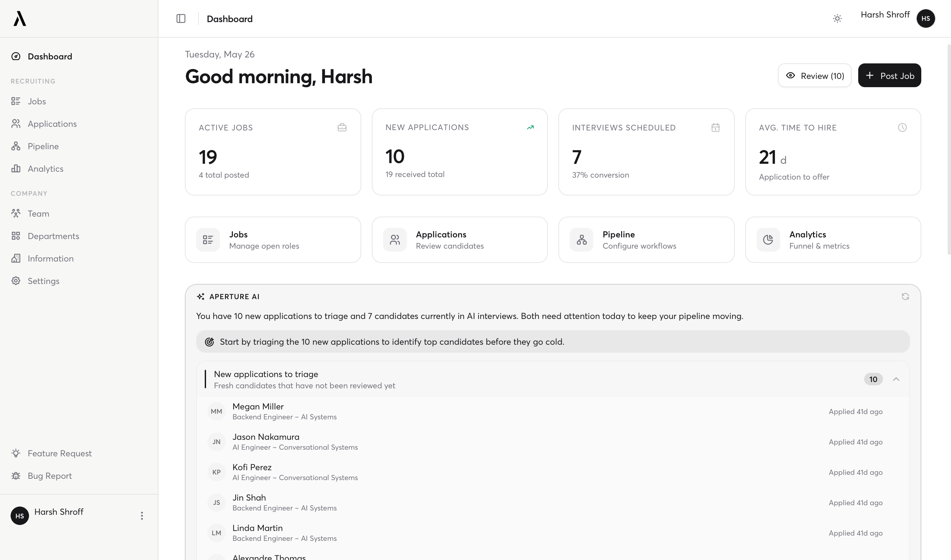Open the Pipeline quick link card
Viewport: 951px width, 560px height.
[x=647, y=240]
